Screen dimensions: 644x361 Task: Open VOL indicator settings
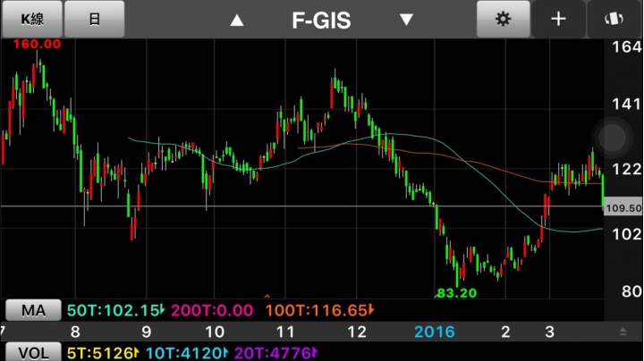[33, 352]
